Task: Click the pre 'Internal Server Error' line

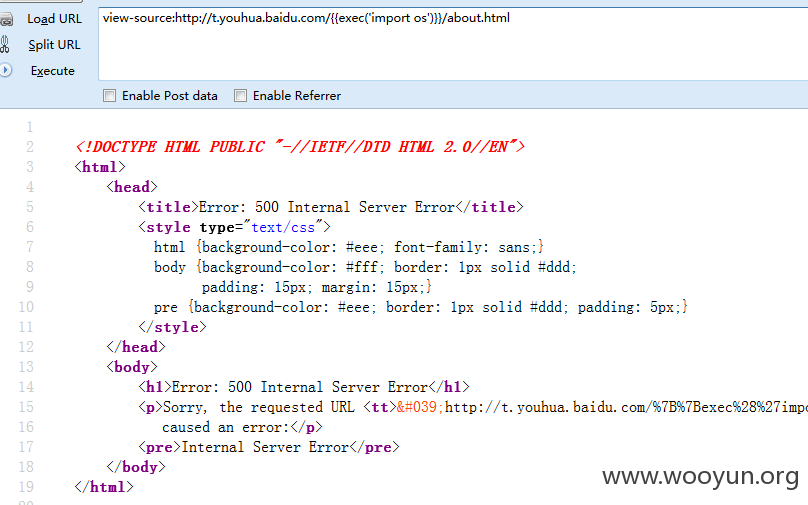Action: coord(268,447)
